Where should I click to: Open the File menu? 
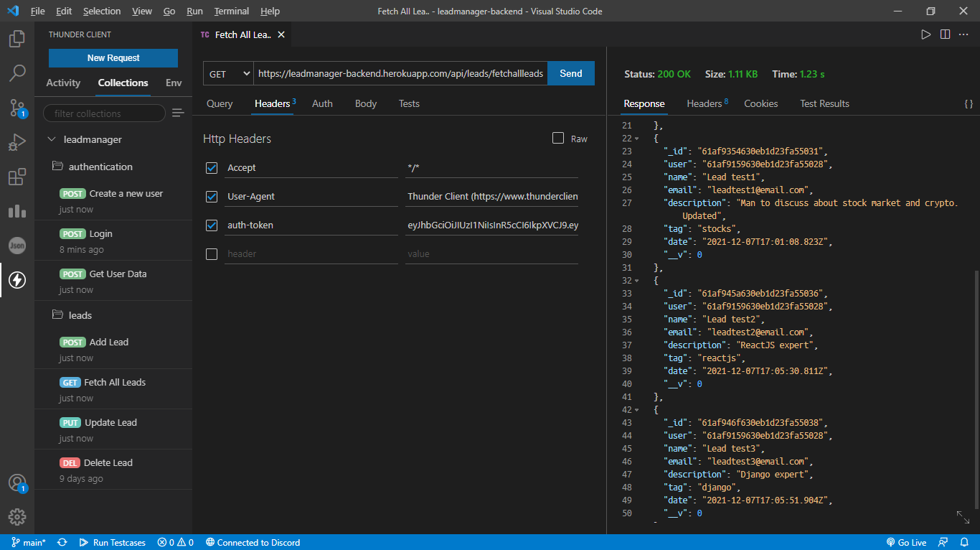click(x=37, y=11)
